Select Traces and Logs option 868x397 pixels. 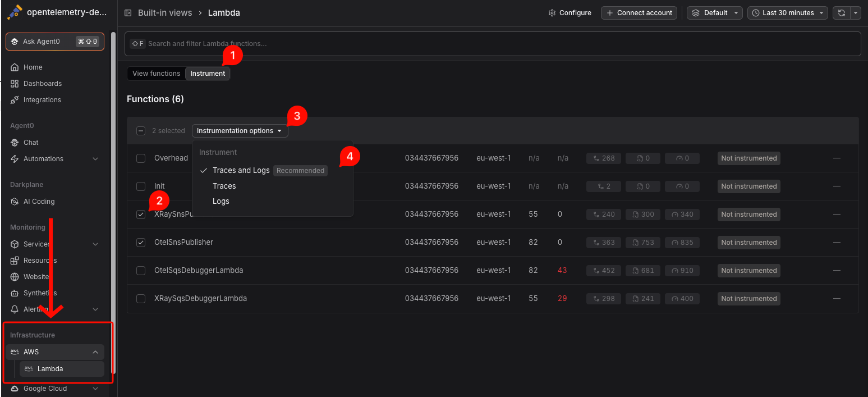[273, 171]
